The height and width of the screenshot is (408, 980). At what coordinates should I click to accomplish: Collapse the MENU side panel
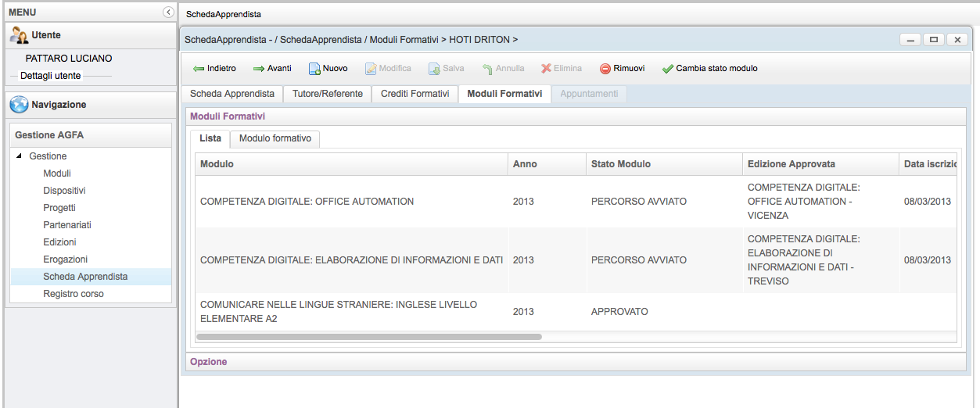(x=168, y=13)
